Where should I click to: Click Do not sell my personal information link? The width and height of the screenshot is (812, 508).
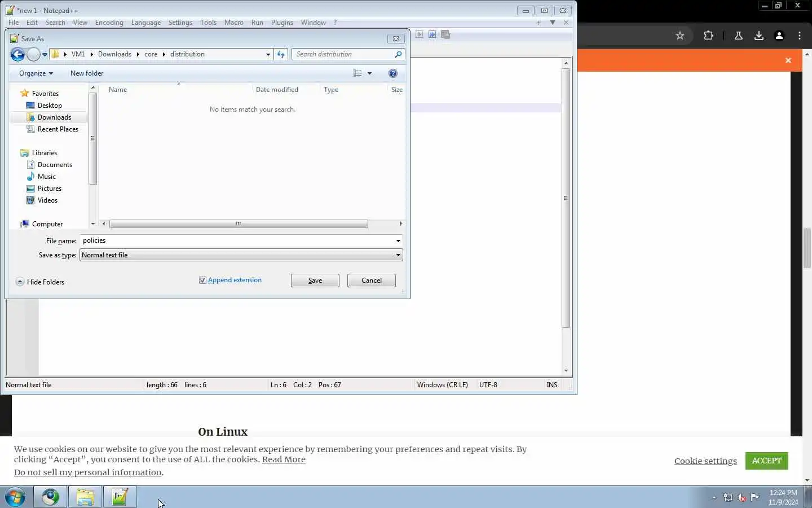88,472
